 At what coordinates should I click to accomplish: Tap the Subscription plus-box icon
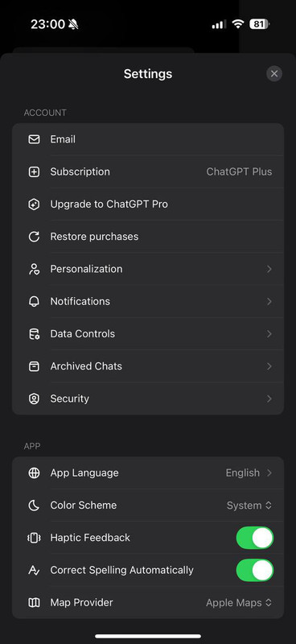[34, 172]
